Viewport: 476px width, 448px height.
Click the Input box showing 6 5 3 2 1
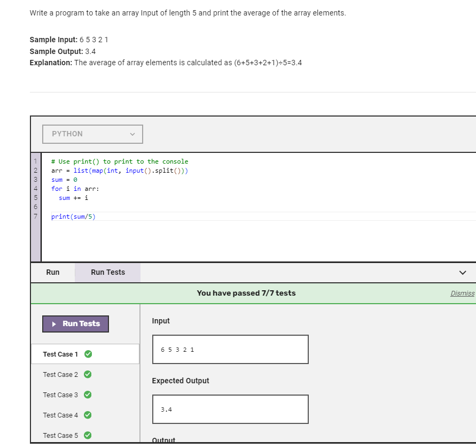(230, 350)
